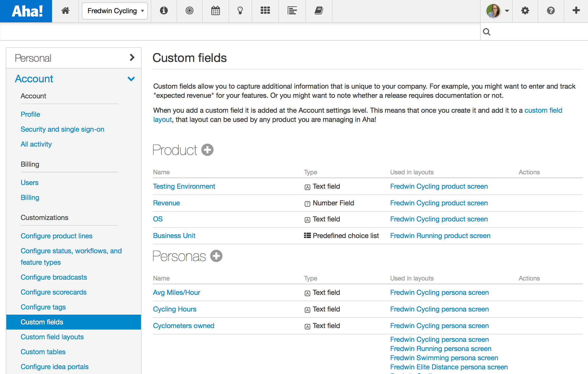Add a new Personas custom field
Screen dimensions: 588x374
[x=216, y=256]
